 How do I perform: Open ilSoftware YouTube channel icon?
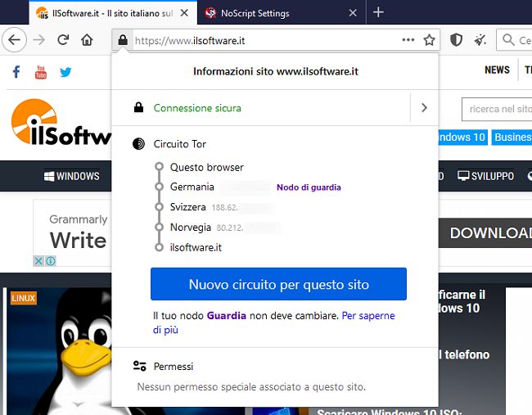coord(41,72)
